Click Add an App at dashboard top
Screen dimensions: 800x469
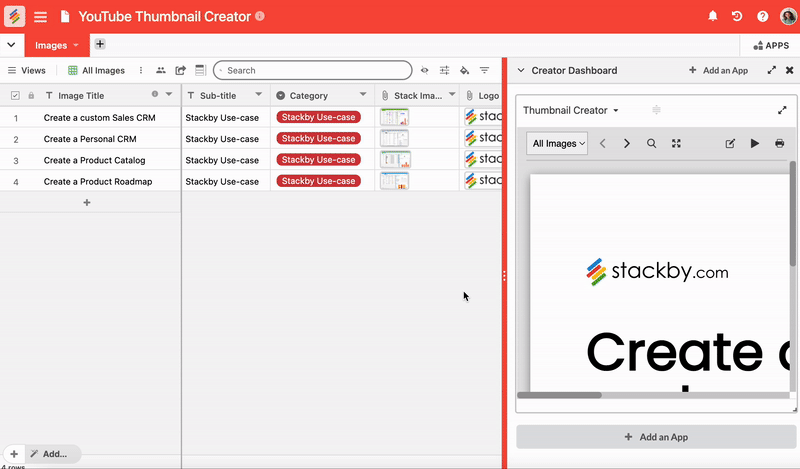click(718, 70)
